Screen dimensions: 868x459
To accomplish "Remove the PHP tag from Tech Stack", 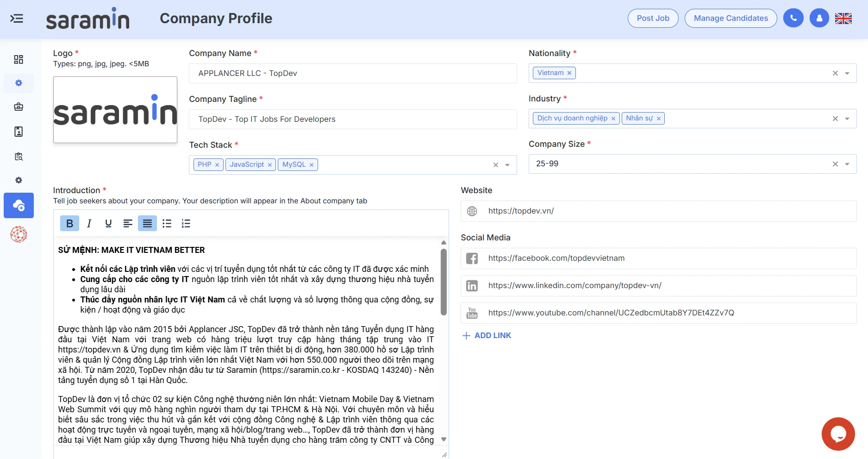I will tap(217, 165).
